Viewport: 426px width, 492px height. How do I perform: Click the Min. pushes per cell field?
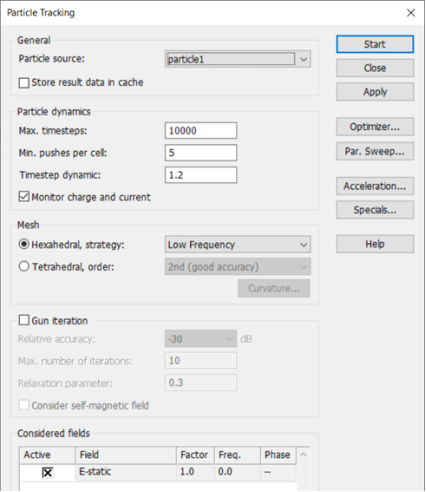[201, 153]
